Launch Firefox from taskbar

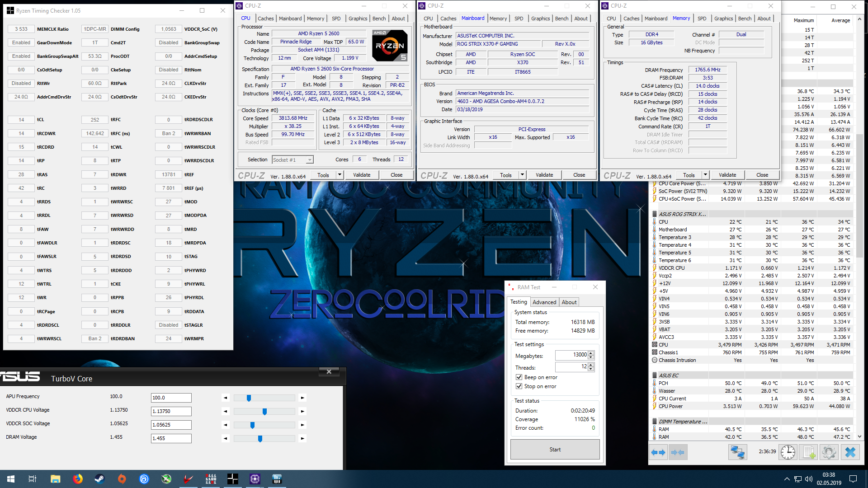click(78, 479)
